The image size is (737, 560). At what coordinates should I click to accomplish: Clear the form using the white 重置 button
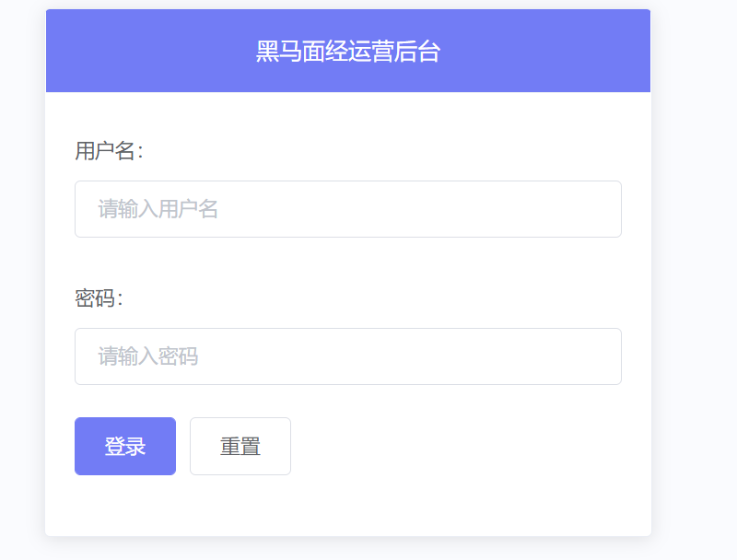pyautogui.click(x=240, y=447)
